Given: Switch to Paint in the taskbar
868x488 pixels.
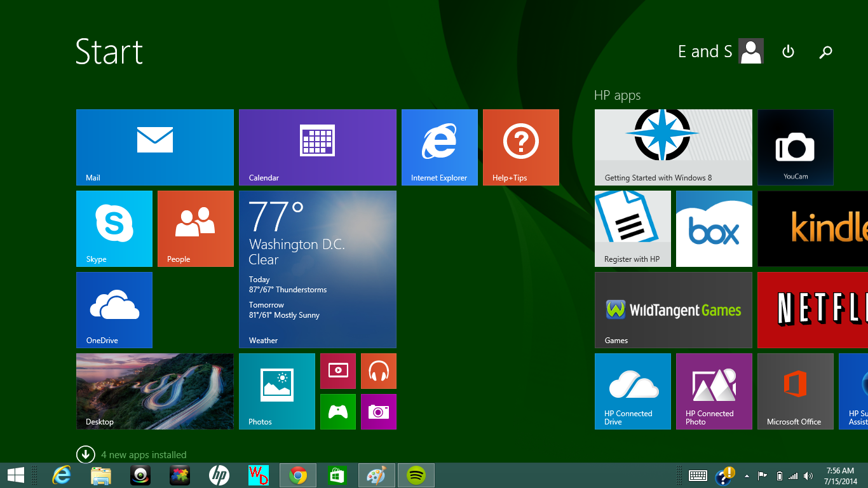Looking at the screenshot, I should click(377, 475).
